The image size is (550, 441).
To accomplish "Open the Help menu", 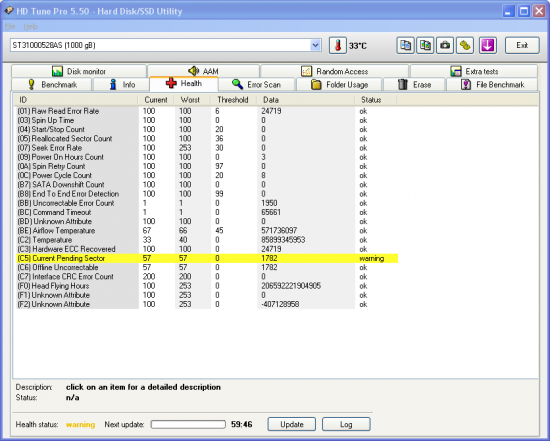I will point(31,26).
